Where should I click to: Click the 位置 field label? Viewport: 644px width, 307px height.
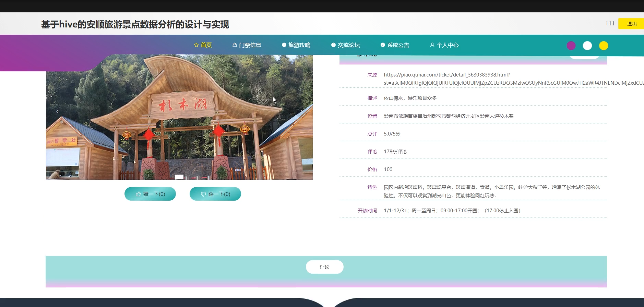click(372, 116)
